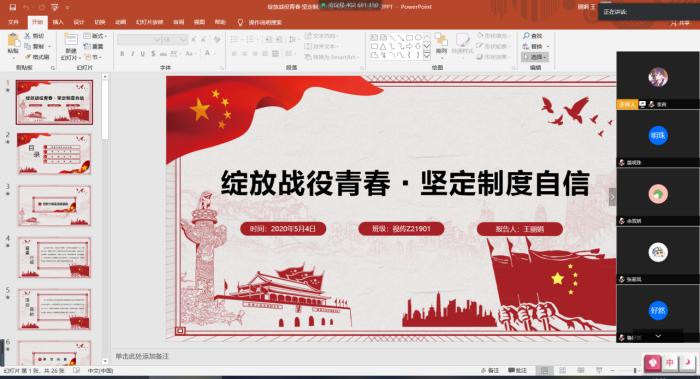
Task: Click the zoom slider in status bar
Action: click(634, 371)
